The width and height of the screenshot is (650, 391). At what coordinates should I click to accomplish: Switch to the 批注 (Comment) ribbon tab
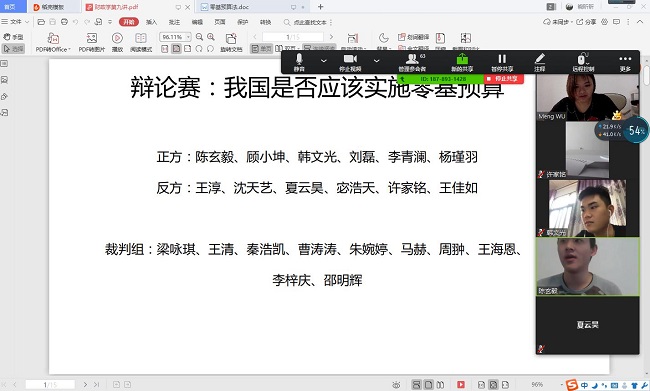pos(175,22)
